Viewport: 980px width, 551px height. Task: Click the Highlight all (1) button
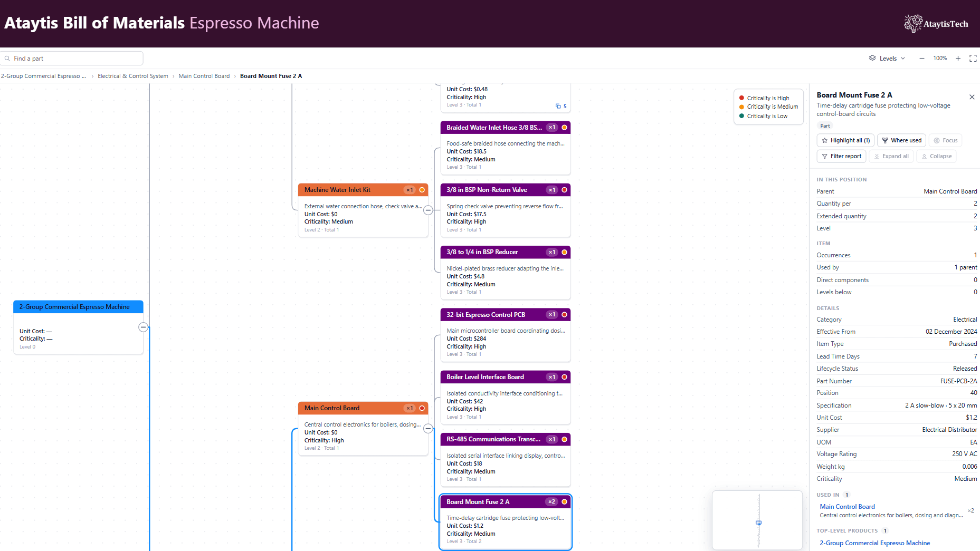pyautogui.click(x=845, y=140)
